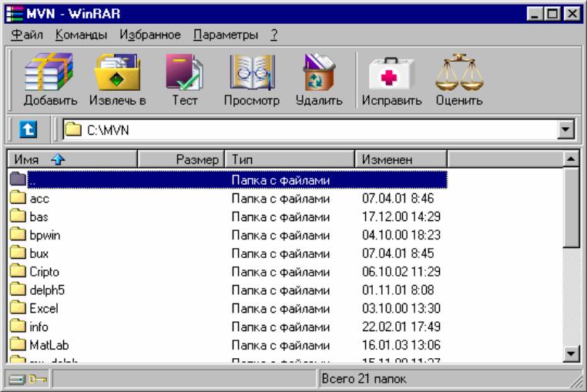Select the bas folder name
The image size is (587, 392).
pos(39,216)
